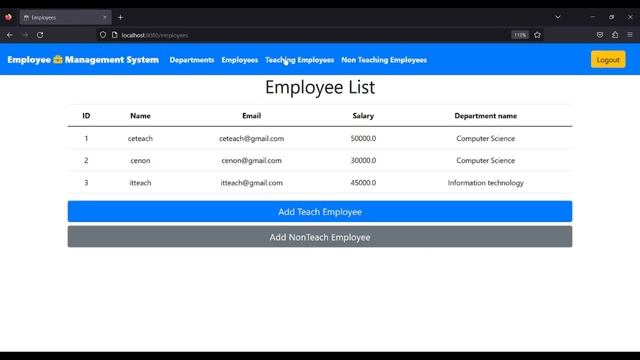Expand the list all tabs chevron
Screen dimensions: 640x360
[558, 17]
